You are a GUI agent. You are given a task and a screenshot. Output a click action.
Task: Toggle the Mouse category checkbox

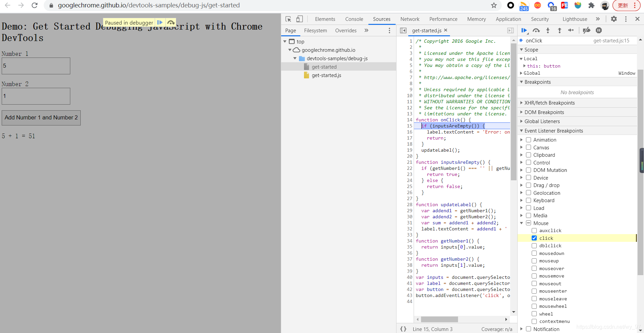click(x=528, y=223)
